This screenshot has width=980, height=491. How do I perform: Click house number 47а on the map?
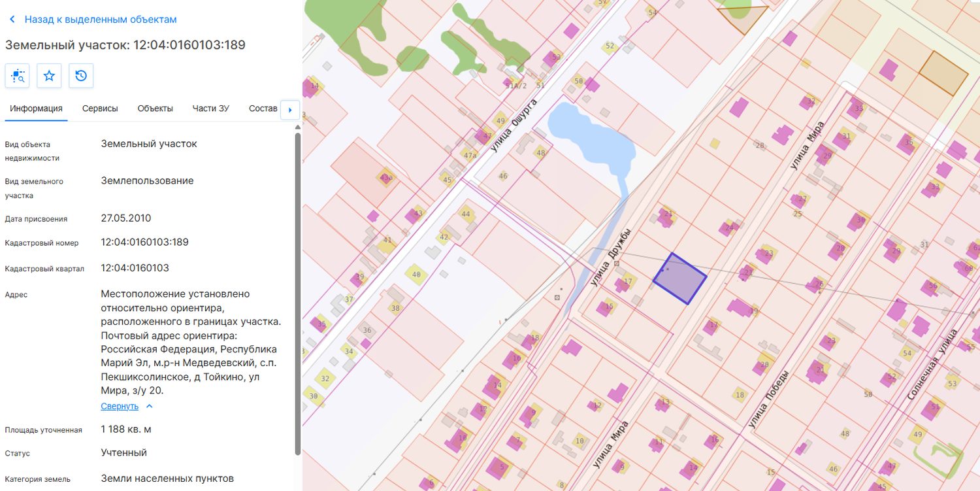(470, 156)
